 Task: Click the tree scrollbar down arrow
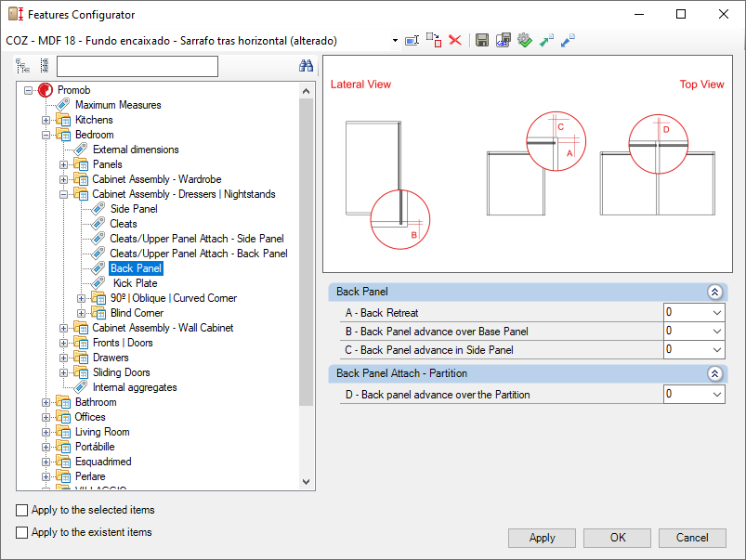(x=306, y=482)
